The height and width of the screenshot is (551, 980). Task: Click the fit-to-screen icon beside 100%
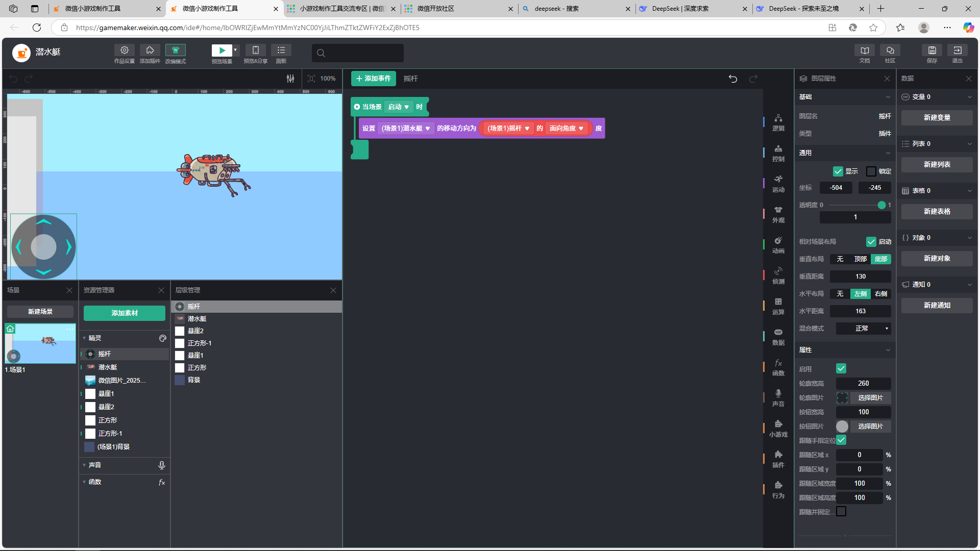pyautogui.click(x=311, y=79)
